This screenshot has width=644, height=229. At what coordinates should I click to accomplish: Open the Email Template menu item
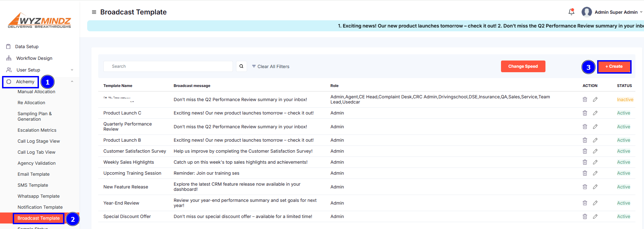33,174
